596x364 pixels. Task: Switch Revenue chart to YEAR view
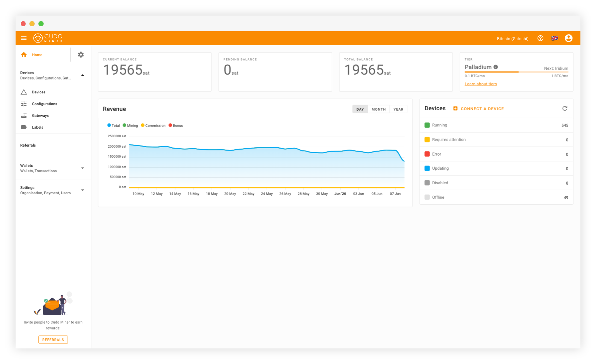point(398,109)
